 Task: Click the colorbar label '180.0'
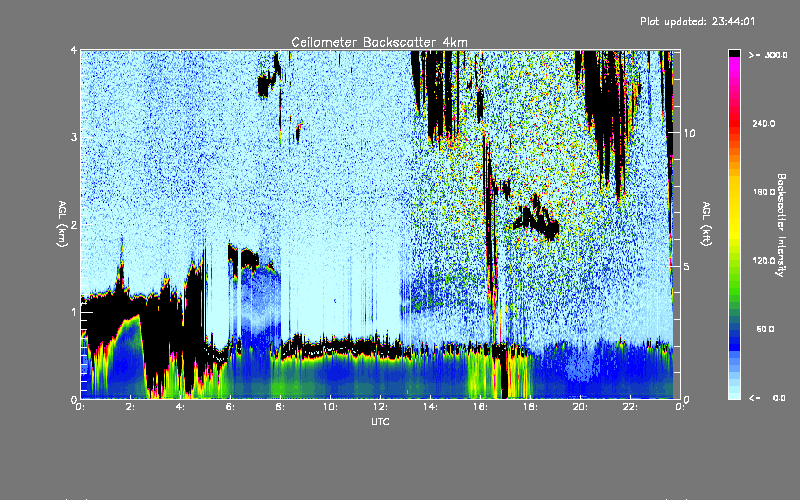coord(764,192)
